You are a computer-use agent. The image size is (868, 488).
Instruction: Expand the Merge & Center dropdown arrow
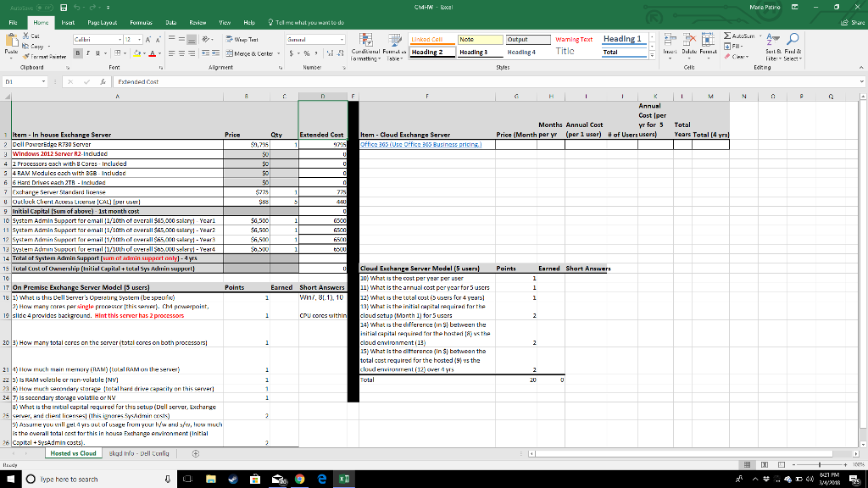(277, 53)
